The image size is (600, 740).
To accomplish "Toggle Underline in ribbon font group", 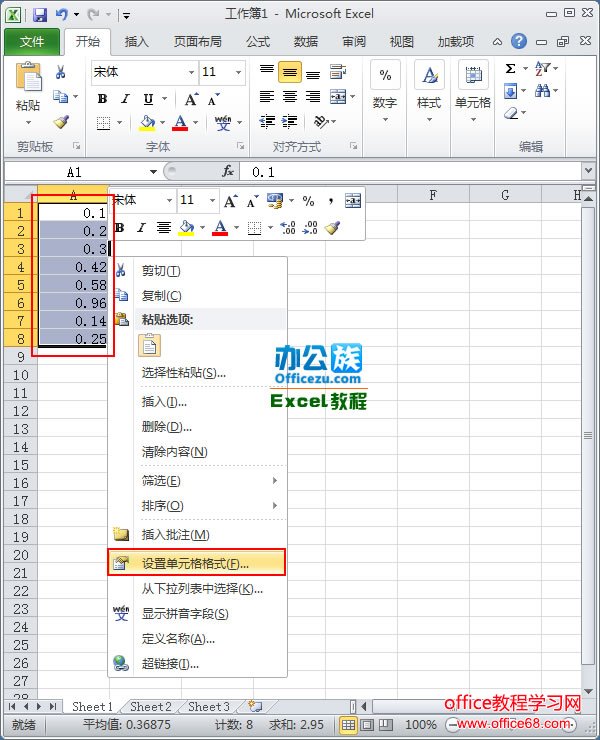I will [148, 99].
